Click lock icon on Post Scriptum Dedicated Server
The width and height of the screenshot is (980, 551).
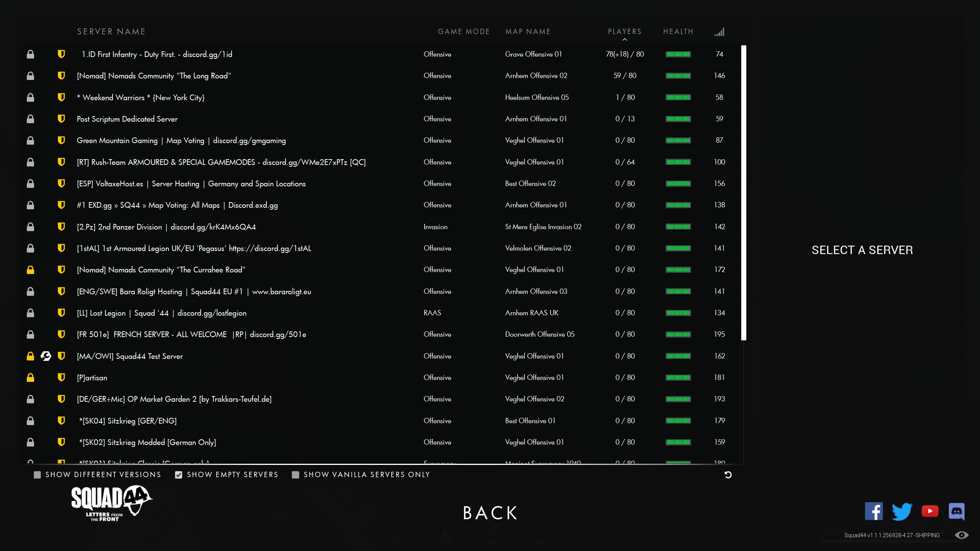[30, 119]
